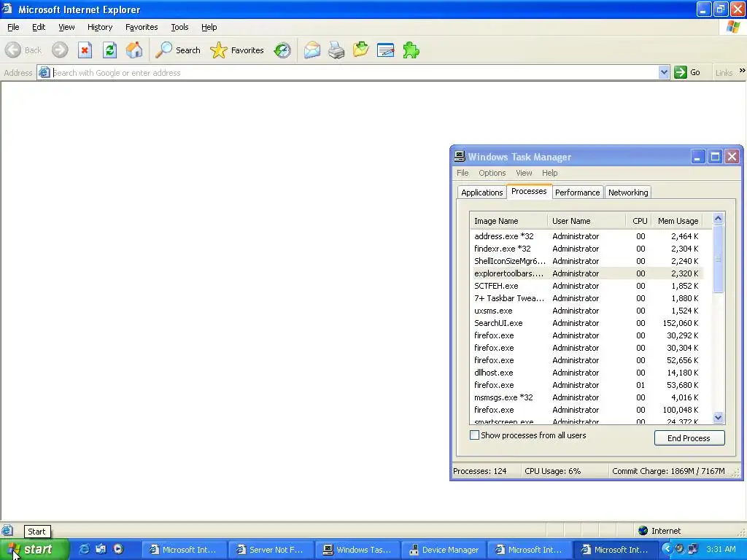Image resolution: width=747 pixels, height=560 pixels.
Task: Switch to the Performance tab
Action: 578,192
